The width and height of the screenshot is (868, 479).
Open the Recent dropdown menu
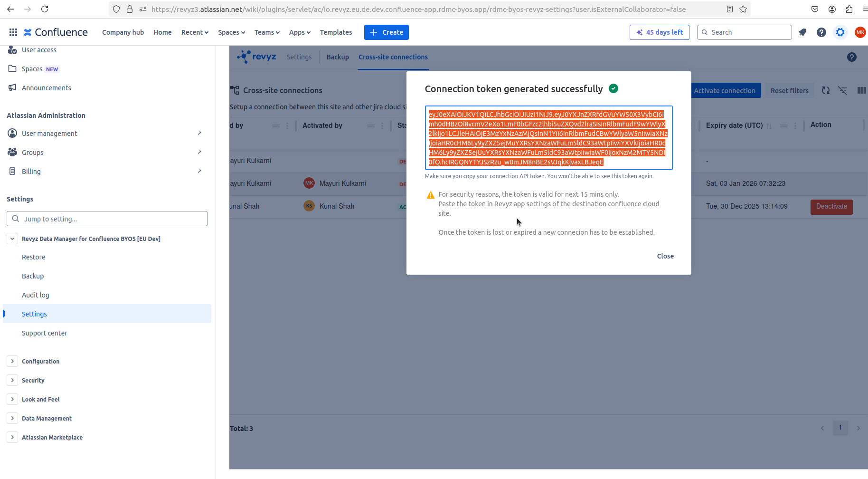(x=195, y=32)
